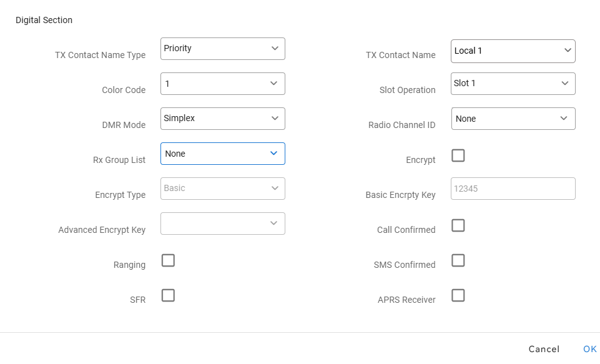Confirm settings with the OK button
Screen dimensions: 600x364
click(590, 349)
